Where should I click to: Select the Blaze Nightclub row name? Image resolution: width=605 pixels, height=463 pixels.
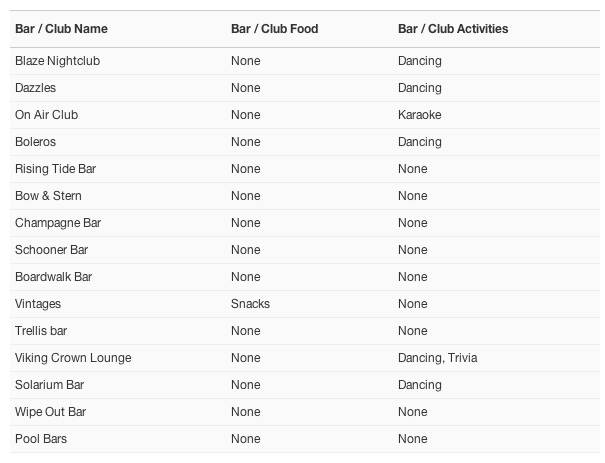[57, 61]
